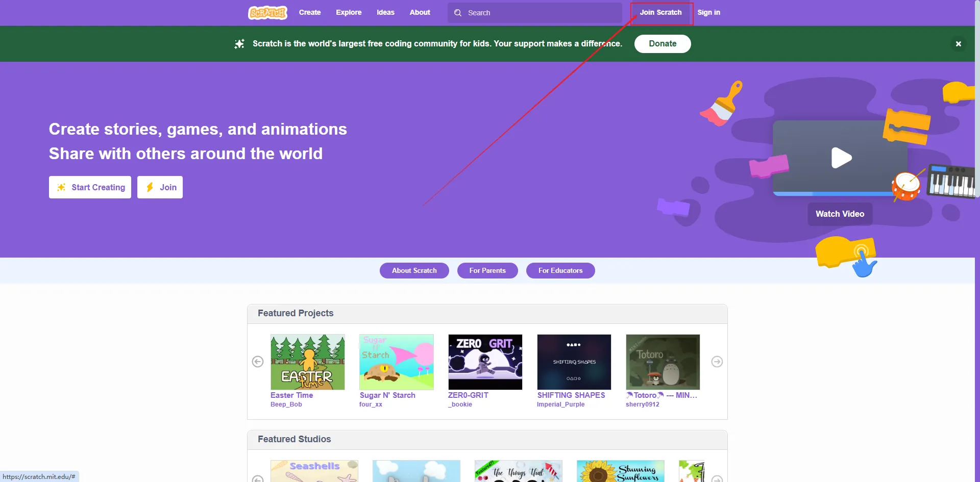Click the Sugar N' Starch title link
The width and height of the screenshot is (980, 482).
click(387, 395)
